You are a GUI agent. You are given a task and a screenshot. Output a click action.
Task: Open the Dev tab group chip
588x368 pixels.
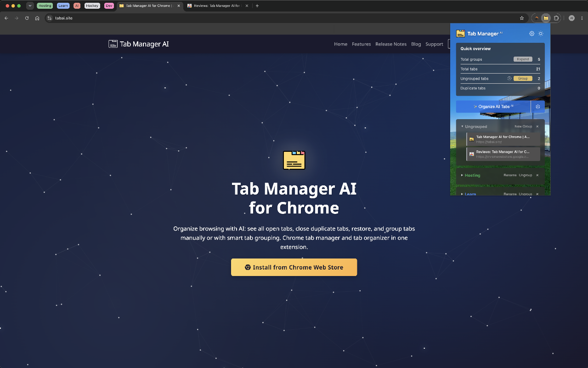click(x=109, y=6)
